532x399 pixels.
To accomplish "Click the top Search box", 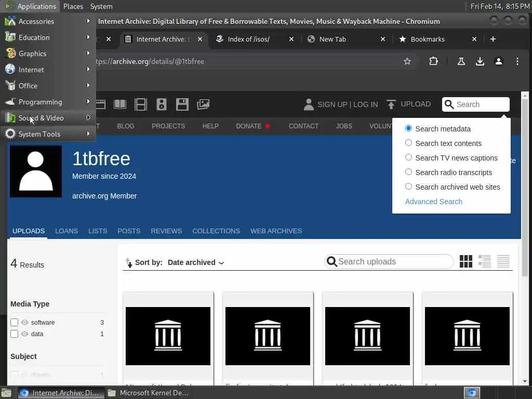I will point(476,104).
